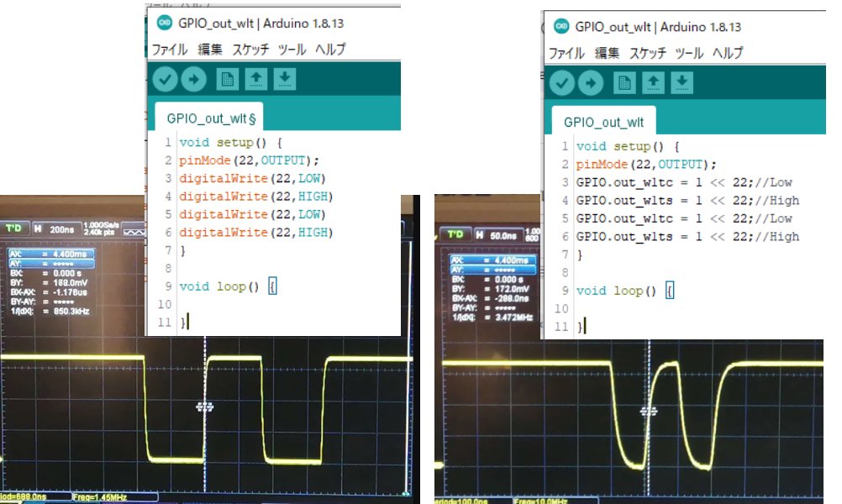Click New sketch icon in right Arduino window
The height and width of the screenshot is (504, 842).
coord(624,82)
